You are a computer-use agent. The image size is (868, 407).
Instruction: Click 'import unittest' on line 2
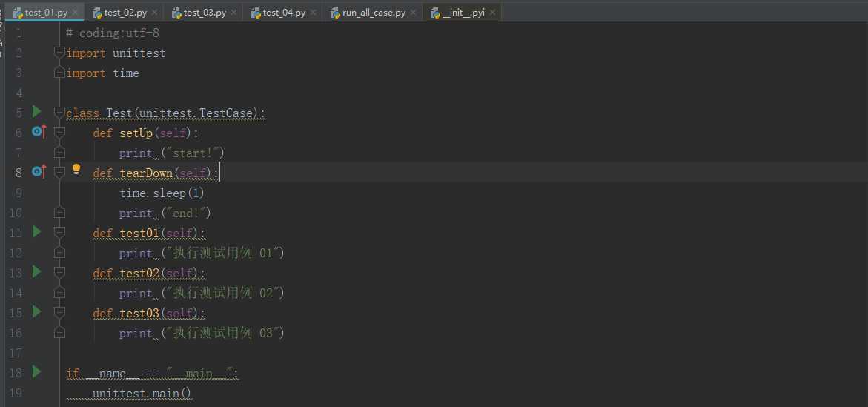point(116,53)
